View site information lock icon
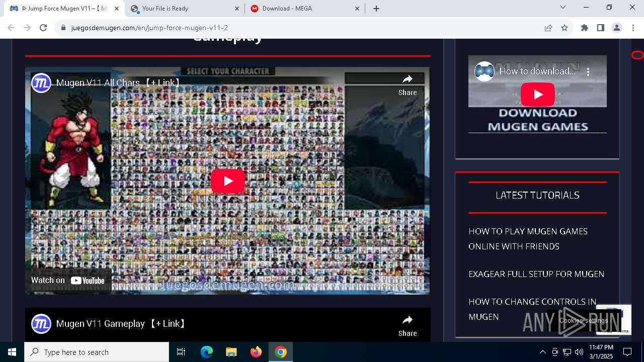This screenshot has width=644, height=362. pyautogui.click(x=63, y=28)
